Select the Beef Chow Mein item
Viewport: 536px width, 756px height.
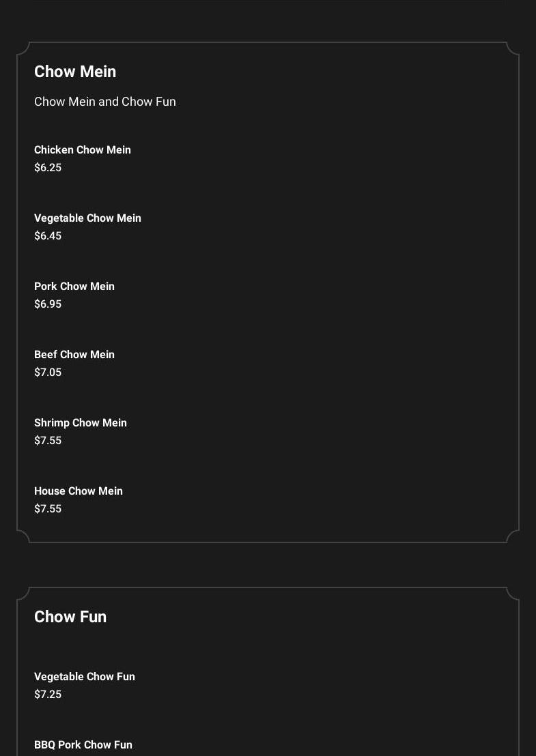click(x=74, y=355)
